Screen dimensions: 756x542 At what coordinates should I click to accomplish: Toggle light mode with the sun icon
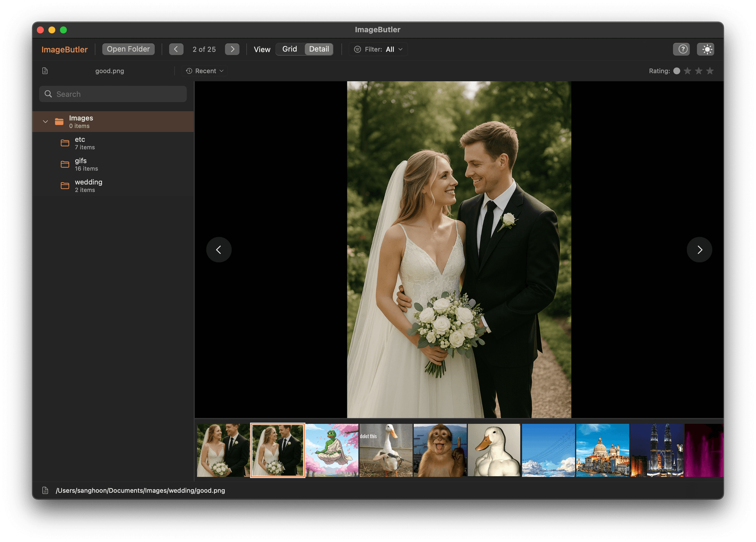click(706, 49)
